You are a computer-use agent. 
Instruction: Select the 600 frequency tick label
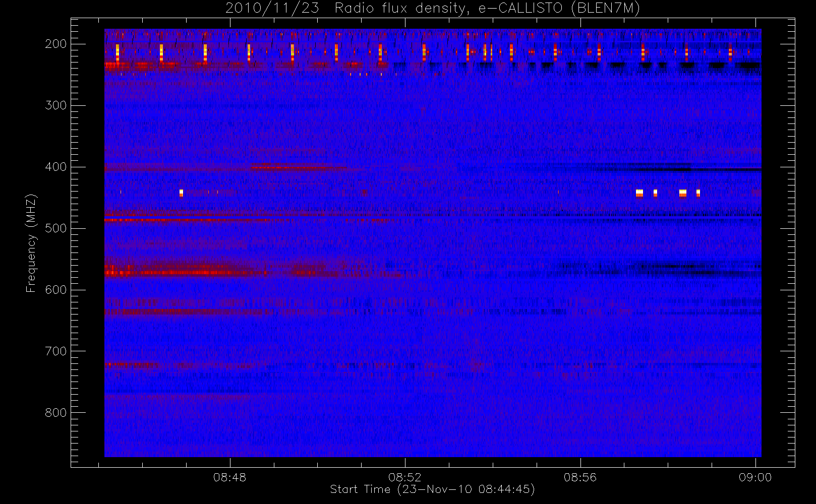tap(56, 290)
